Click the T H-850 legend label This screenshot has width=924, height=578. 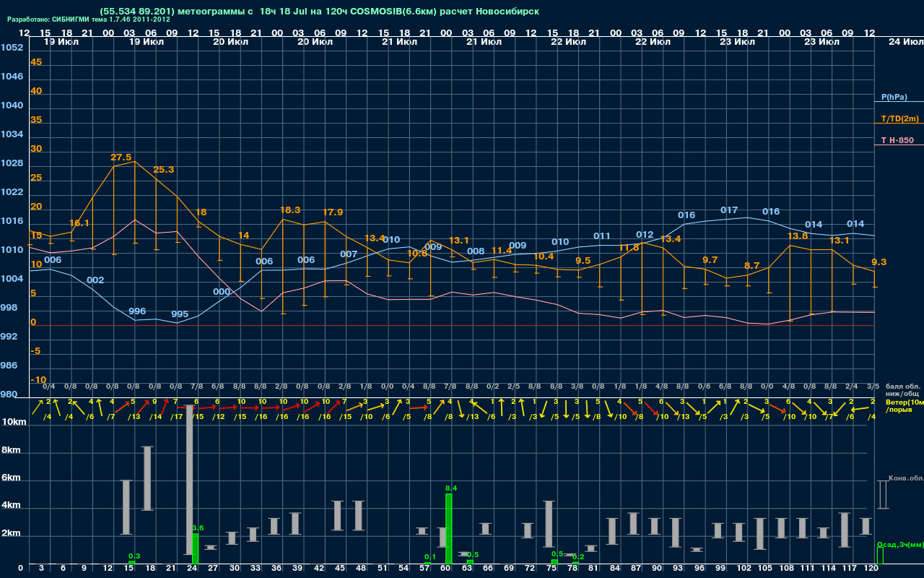pyautogui.click(x=897, y=140)
